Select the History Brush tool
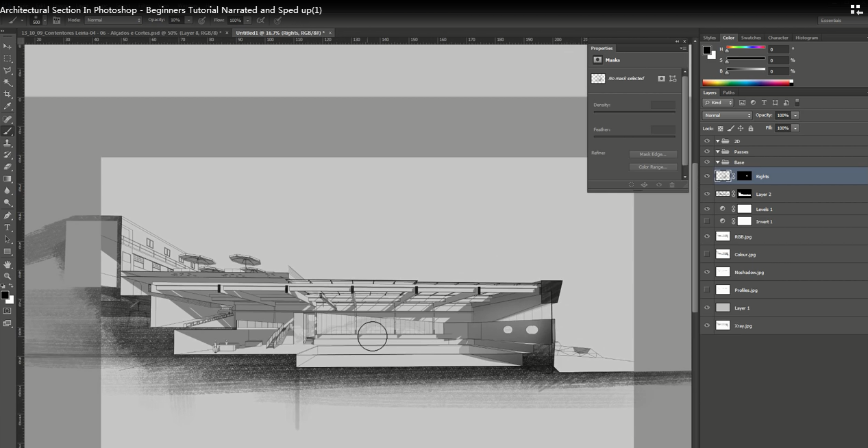This screenshot has height=448, width=868. pyautogui.click(x=8, y=155)
